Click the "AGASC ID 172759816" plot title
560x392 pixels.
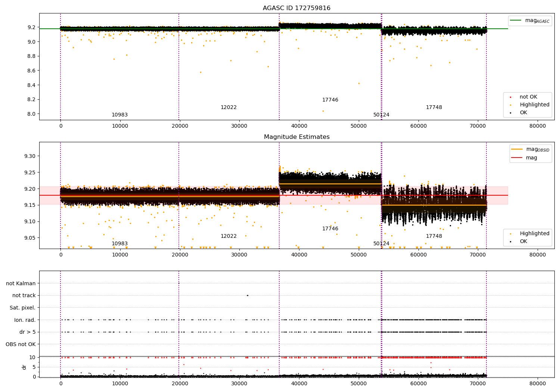coord(296,8)
